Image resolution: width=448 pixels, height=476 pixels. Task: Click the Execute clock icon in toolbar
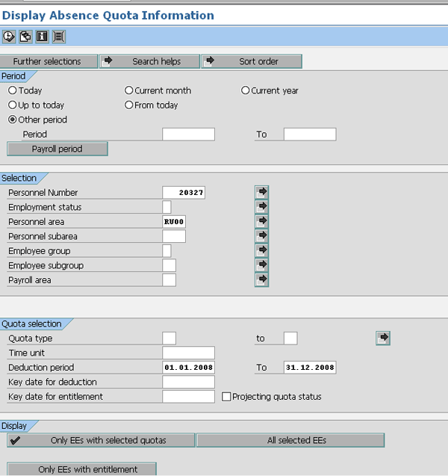[9, 36]
